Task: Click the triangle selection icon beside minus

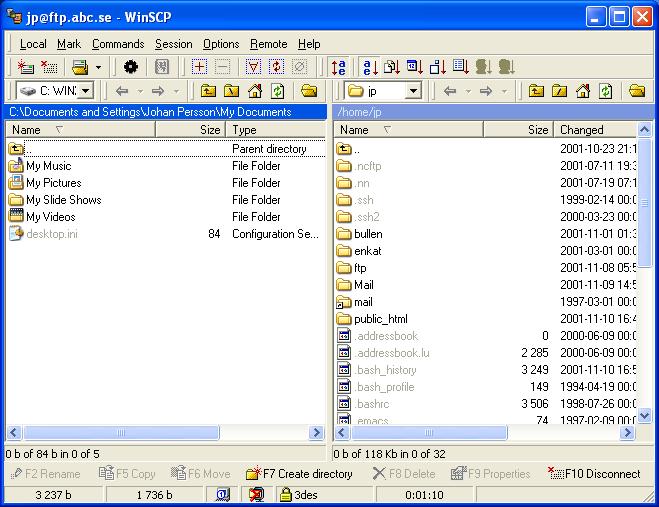Action: [253, 67]
